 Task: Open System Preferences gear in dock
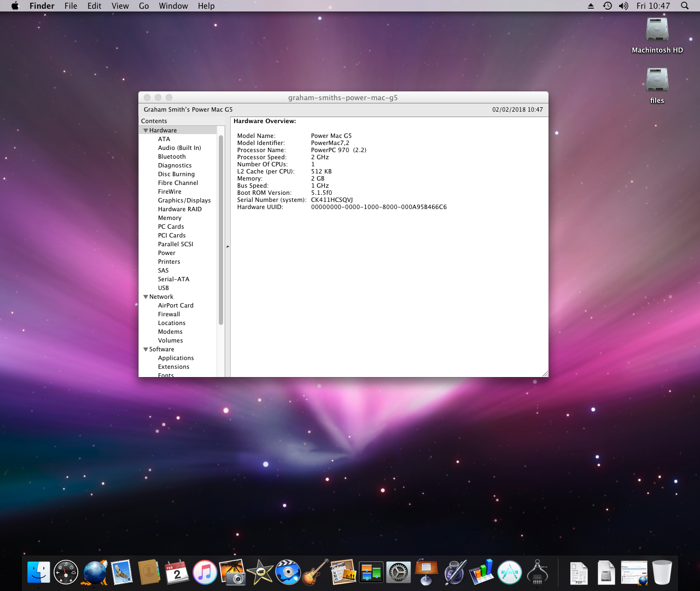coord(399,572)
